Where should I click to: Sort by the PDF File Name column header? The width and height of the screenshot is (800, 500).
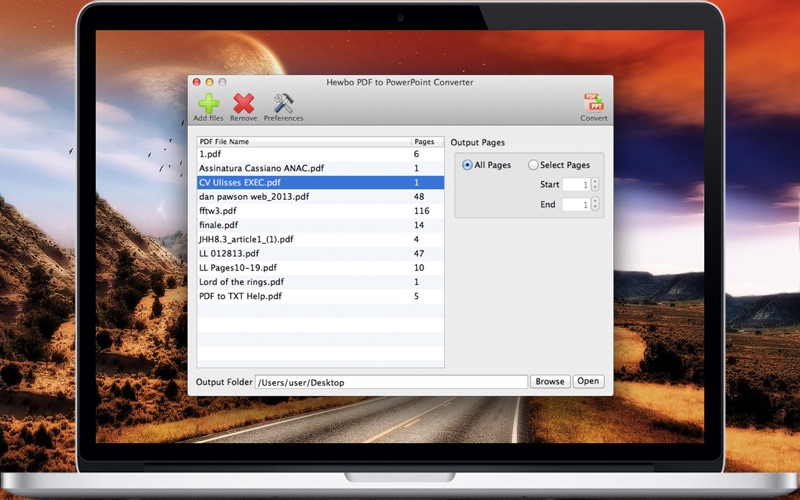(304, 141)
